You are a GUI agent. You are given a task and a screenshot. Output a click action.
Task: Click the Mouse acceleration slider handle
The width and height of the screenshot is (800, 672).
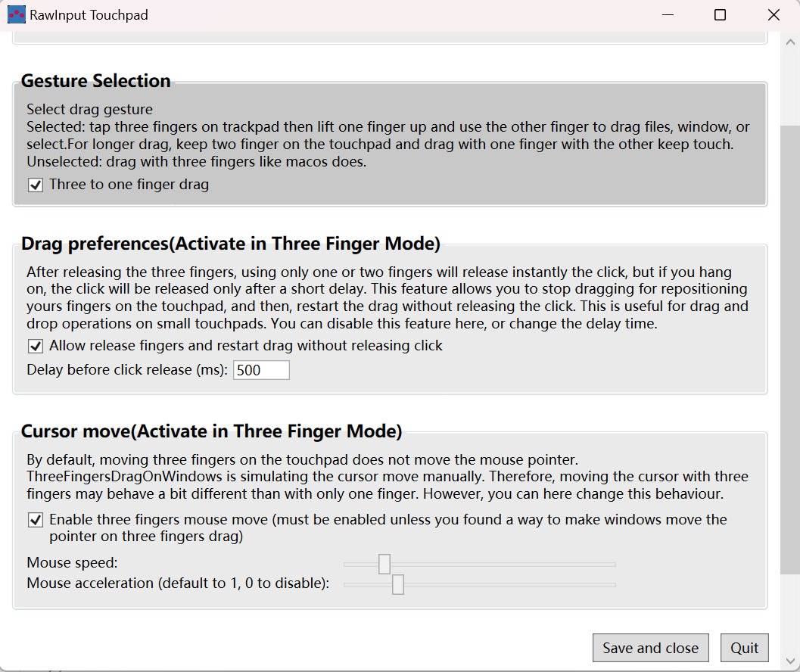point(399,583)
